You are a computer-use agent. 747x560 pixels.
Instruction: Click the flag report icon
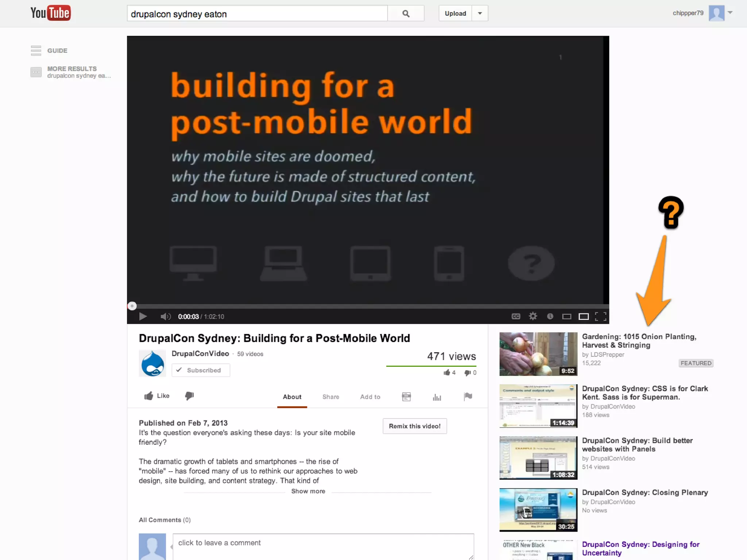tap(468, 396)
